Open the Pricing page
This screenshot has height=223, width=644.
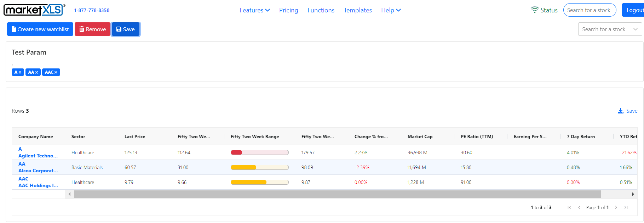click(x=289, y=10)
